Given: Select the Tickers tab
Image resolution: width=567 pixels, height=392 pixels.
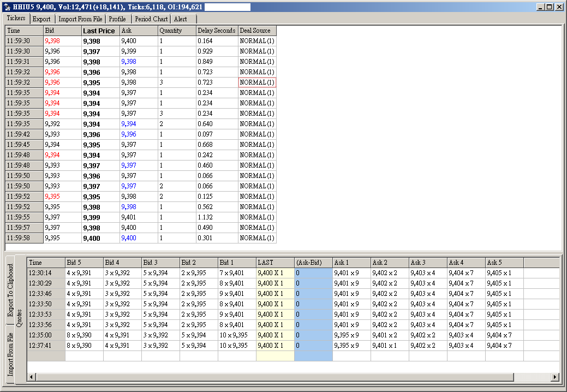Looking at the screenshot, I should 16,18.
